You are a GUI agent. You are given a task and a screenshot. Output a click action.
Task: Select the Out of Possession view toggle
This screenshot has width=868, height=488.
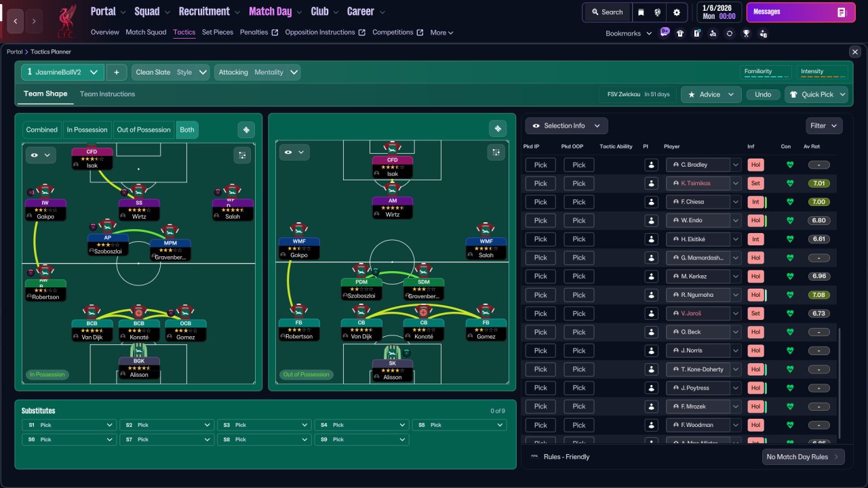click(x=143, y=130)
